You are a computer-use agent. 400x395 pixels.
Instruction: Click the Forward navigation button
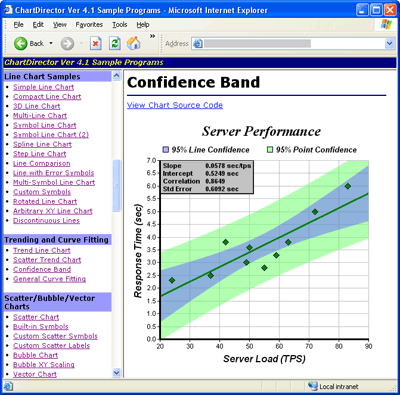[x=67, y=44]
